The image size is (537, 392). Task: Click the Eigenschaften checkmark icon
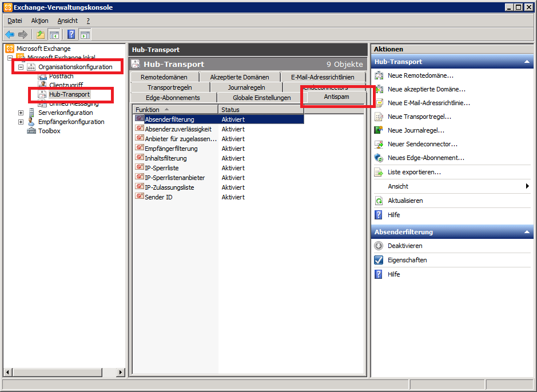[378, 260]
